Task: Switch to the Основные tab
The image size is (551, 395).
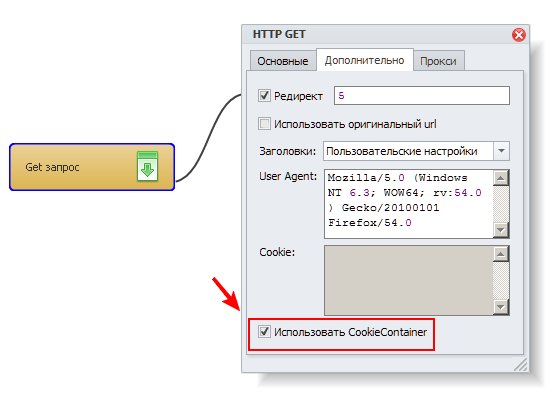Action: (x=283, y=61)
